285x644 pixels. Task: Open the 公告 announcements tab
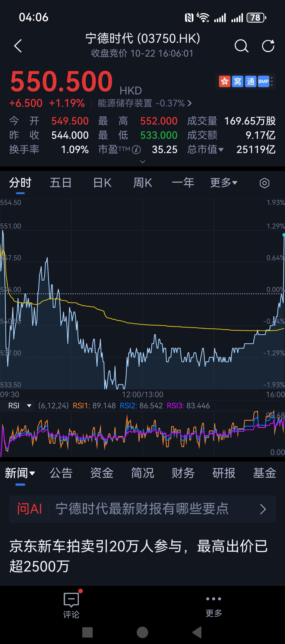[61, 473]
